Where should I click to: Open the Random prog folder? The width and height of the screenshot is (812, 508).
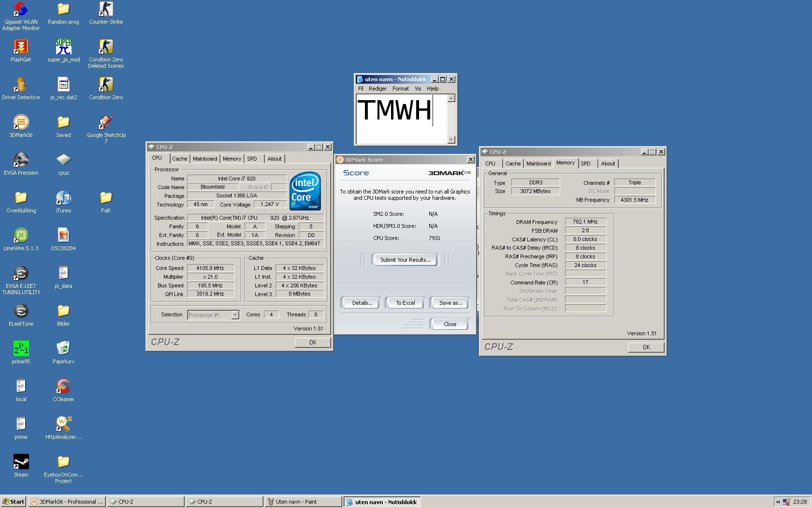click(63, 13)
